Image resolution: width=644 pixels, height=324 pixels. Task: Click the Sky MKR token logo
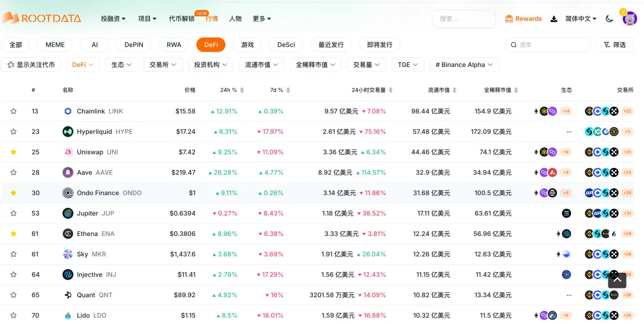click(68, 254)
